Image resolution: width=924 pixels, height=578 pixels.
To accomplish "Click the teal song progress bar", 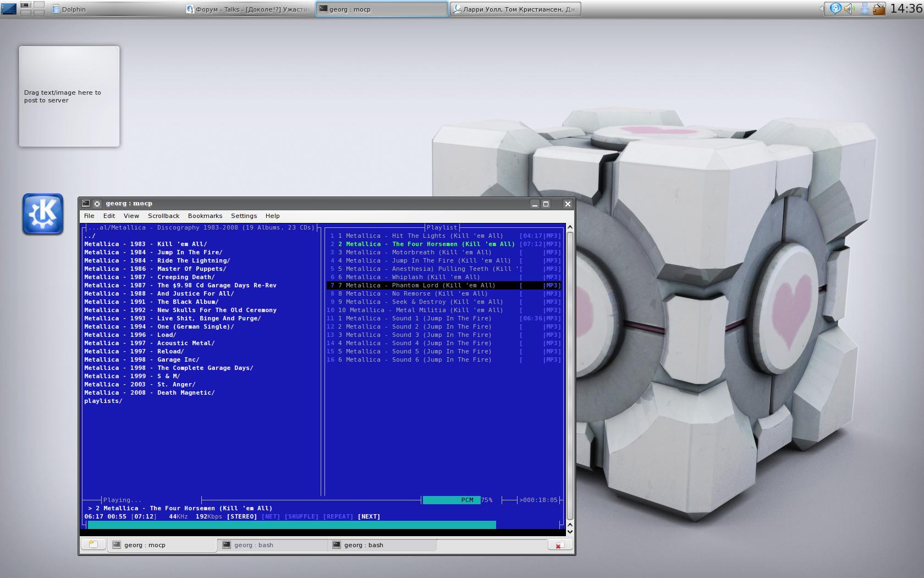I will point(292,525).
